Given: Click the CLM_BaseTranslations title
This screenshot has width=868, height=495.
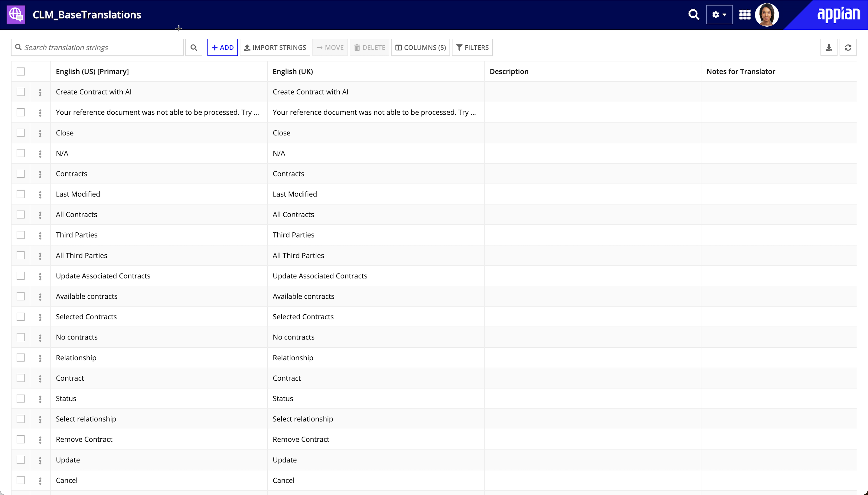Looking at the screenshot, I should point(87,15).
